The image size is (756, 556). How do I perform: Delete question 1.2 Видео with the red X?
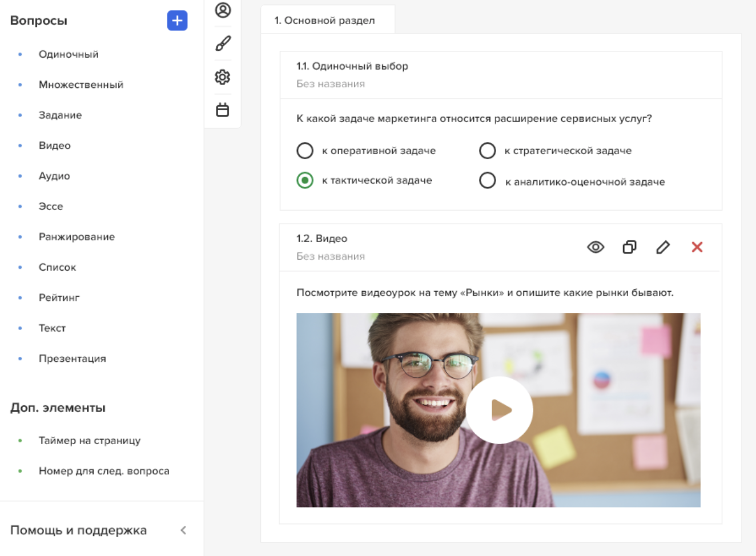(697, 247)
